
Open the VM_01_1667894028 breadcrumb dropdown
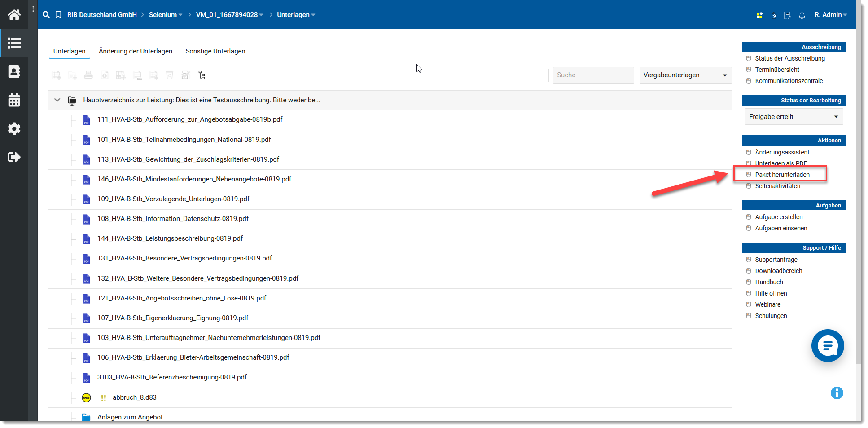[x=229, y=15]
